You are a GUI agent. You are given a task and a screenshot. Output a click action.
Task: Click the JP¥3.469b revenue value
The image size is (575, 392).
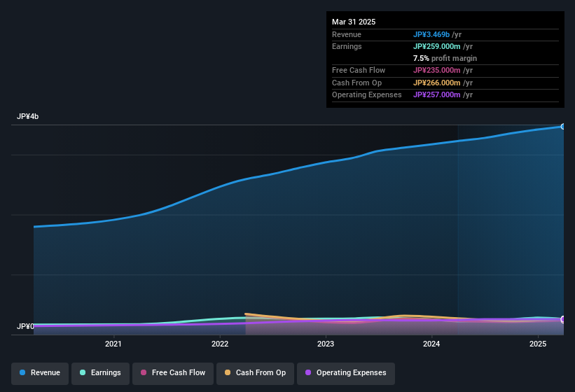point(431,34)
